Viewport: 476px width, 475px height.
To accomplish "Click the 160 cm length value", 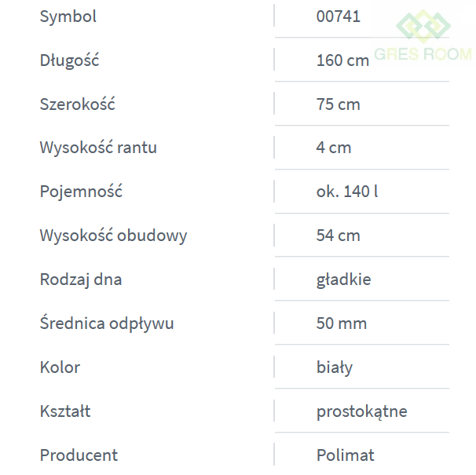I will (342, 60).
